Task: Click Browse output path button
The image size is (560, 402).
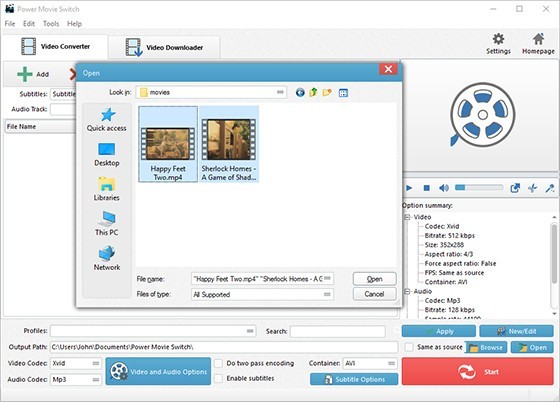Action: (486, 347)
